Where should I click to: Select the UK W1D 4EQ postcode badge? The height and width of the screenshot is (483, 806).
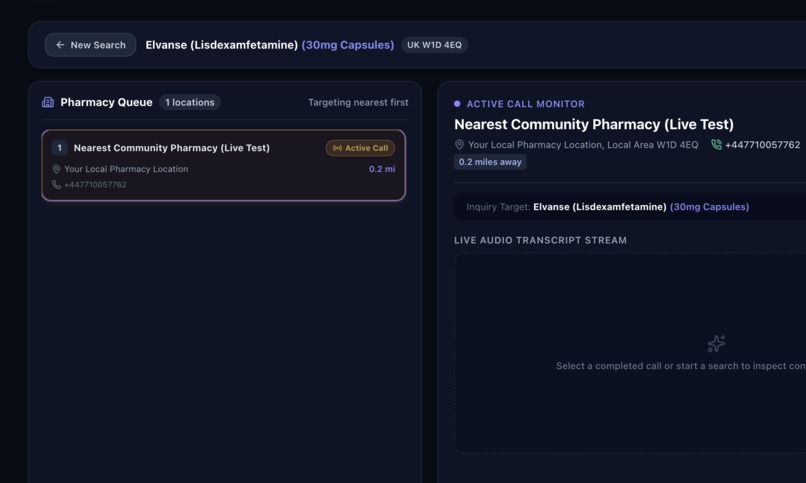click(x=434, y=45)
